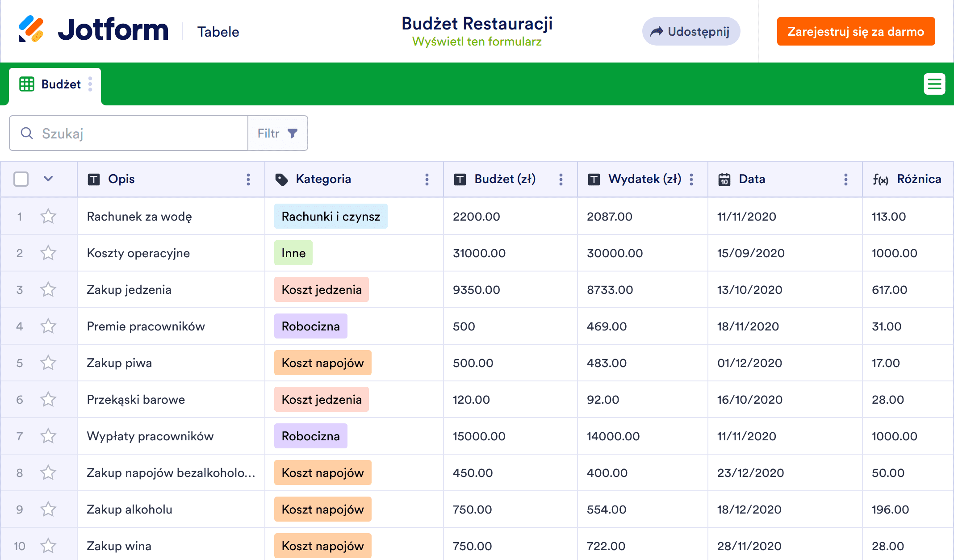The width and height of the screenshot is (954, 560).
Task: Expand the row selection chevron dropdown
Action: point(48,179)
